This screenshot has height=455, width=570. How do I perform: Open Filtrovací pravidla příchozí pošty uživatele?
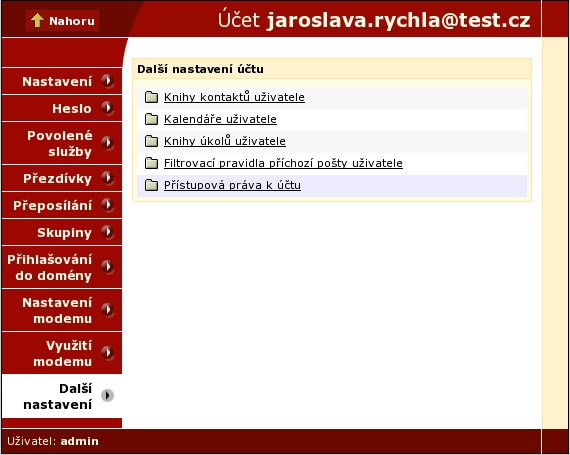click(x=283, y=163)
